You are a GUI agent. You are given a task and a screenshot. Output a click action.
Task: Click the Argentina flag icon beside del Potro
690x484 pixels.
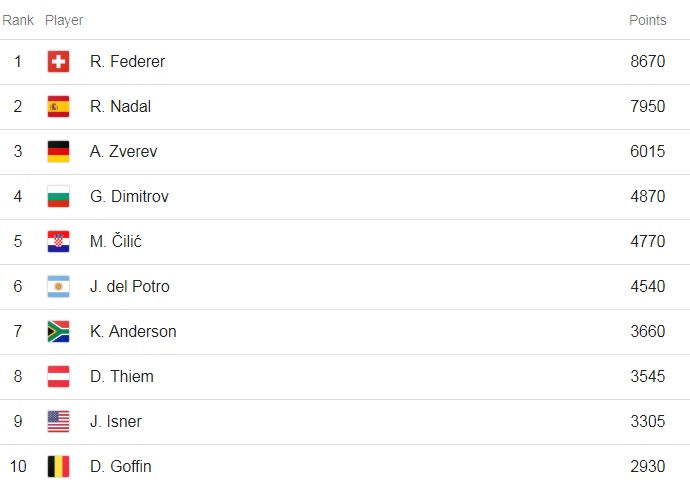pos(59,286)
